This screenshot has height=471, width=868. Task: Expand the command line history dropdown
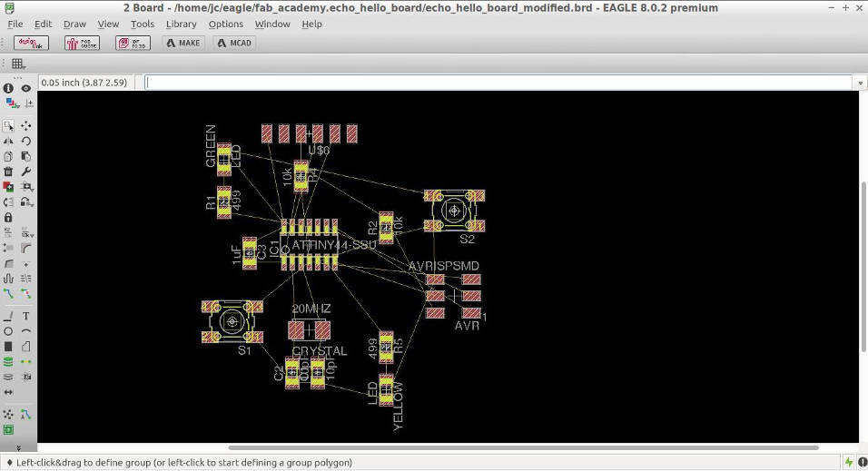click(860, 83)
